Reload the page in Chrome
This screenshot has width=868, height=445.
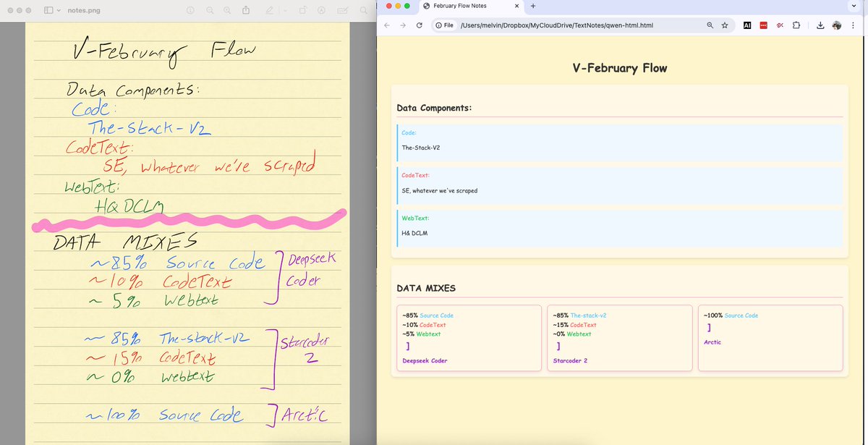click(x=420, y=25)
